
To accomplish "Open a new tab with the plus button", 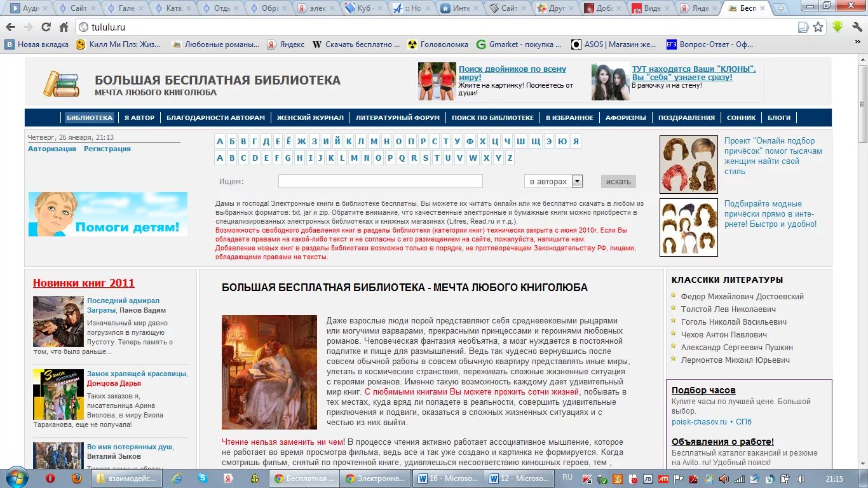I will (781, 9).
